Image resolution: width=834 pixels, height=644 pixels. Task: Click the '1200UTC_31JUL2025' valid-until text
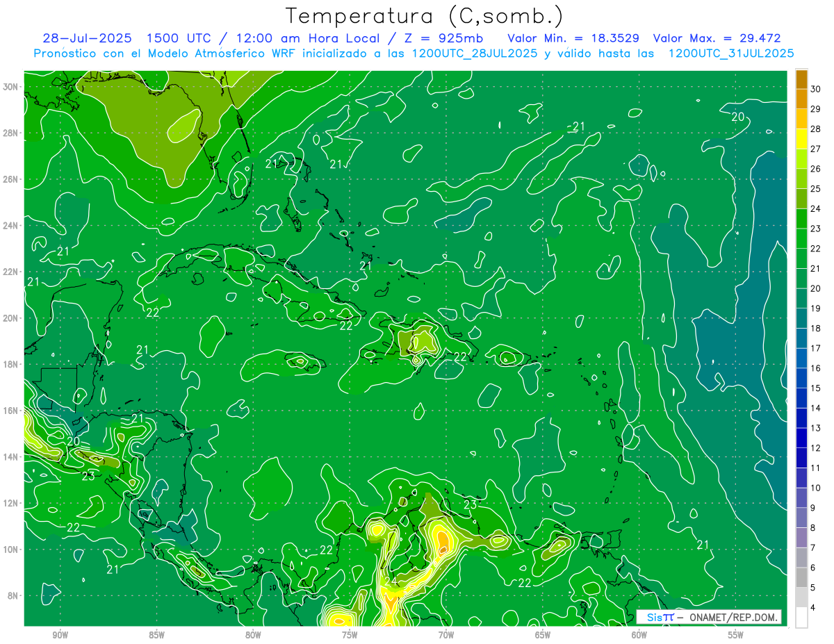(731, 53)
